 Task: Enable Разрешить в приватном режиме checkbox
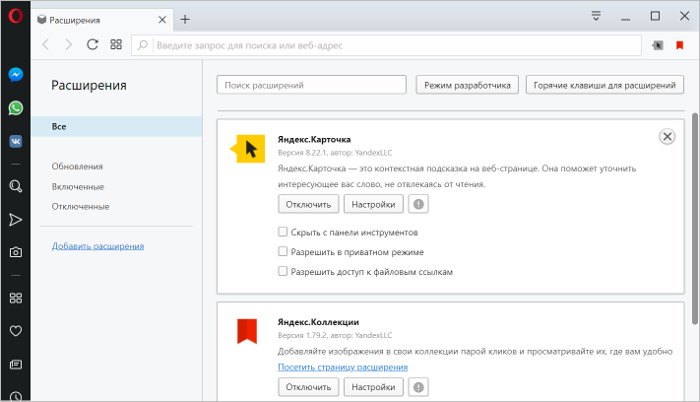283,251
